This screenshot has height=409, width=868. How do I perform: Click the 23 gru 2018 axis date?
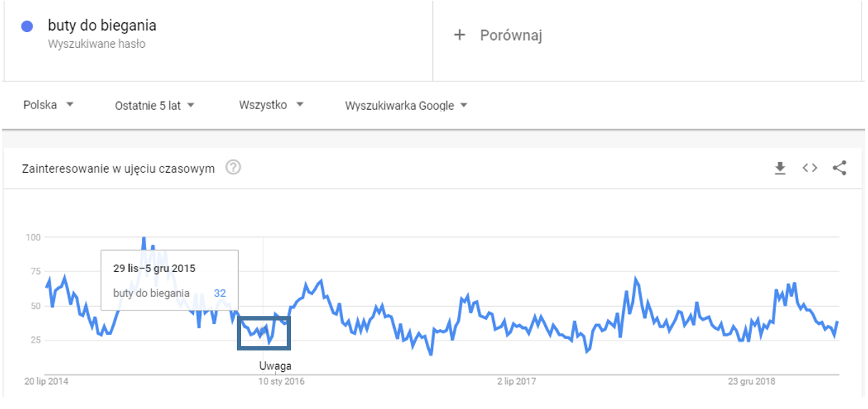click(x=752, y=382)
